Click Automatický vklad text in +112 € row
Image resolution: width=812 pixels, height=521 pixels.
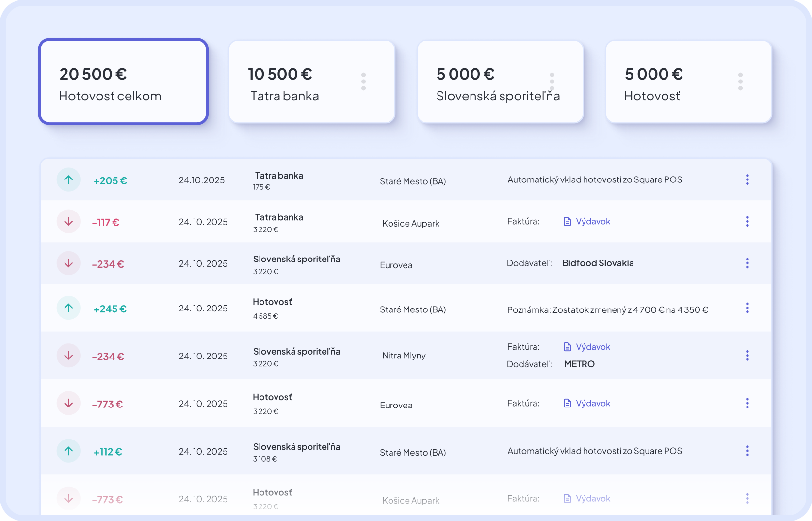pos(595,451)
